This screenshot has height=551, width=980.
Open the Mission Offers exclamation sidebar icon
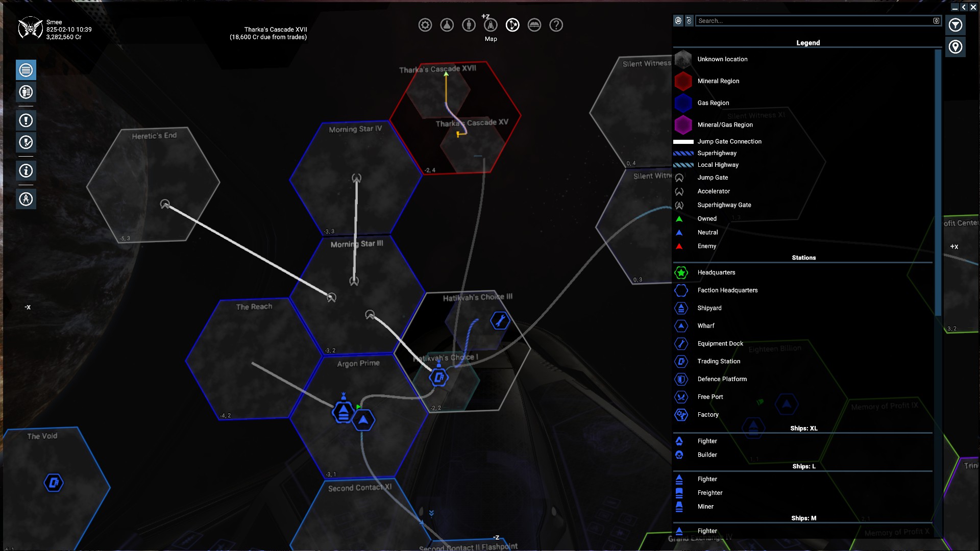pos(26,120)
